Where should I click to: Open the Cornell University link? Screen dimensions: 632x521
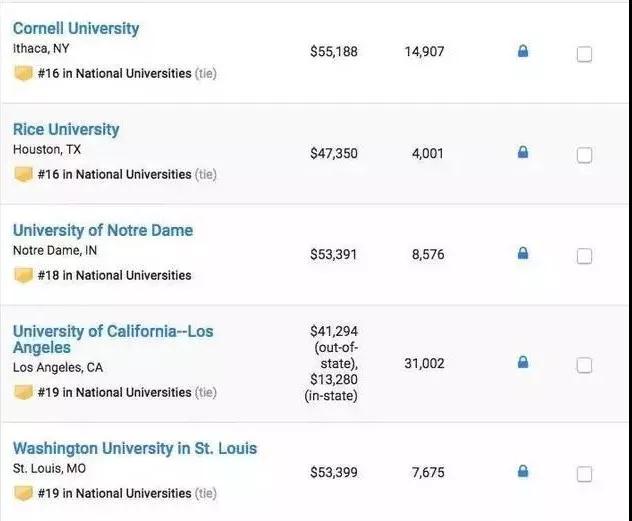pyautogui.click(x=76, y=28)
